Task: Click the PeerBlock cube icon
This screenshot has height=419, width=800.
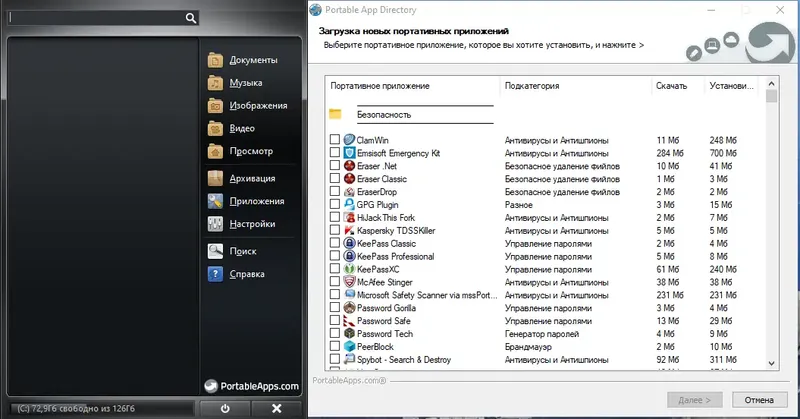Action: 349,347
